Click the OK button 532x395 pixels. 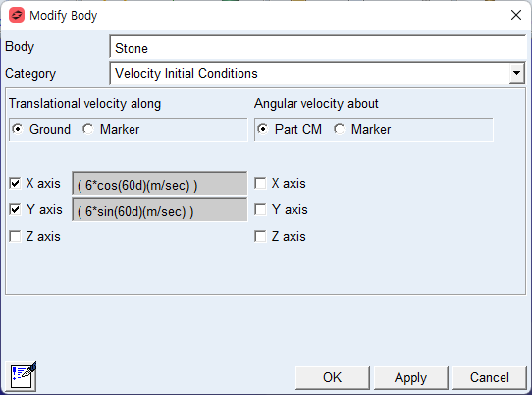click(x=333, y=377)
